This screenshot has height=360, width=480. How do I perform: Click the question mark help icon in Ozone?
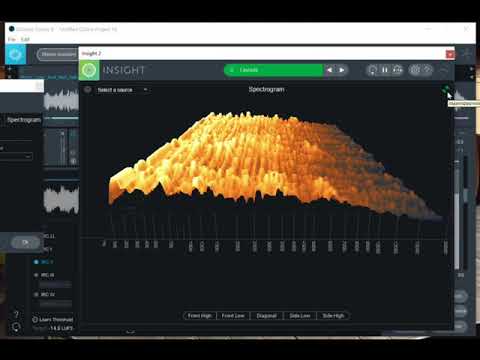coord(16,314)
